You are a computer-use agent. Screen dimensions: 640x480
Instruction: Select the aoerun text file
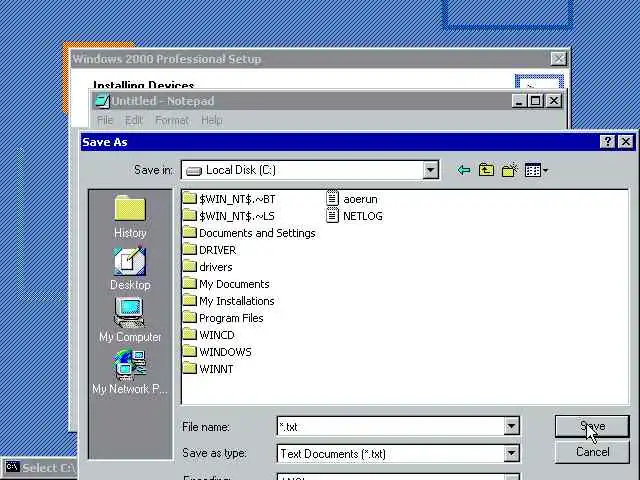point(352,199)
